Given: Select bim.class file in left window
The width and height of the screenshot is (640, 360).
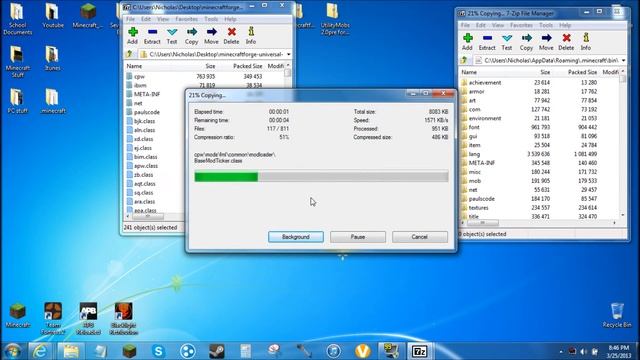Looking at the screenshot, I should click(146, 157).
